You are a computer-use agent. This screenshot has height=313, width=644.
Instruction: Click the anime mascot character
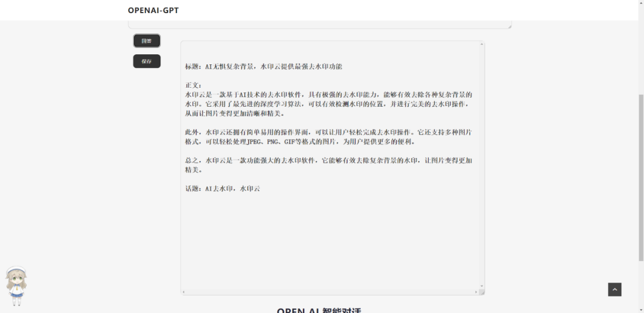pyautogui.click(x=16, y=286)
